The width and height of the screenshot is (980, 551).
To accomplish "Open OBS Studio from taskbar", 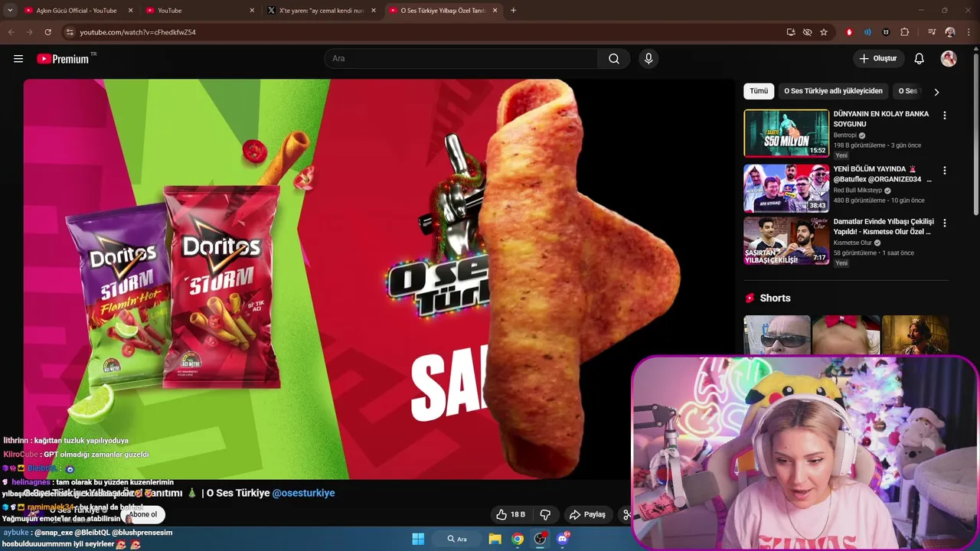I will pos(540,539).
